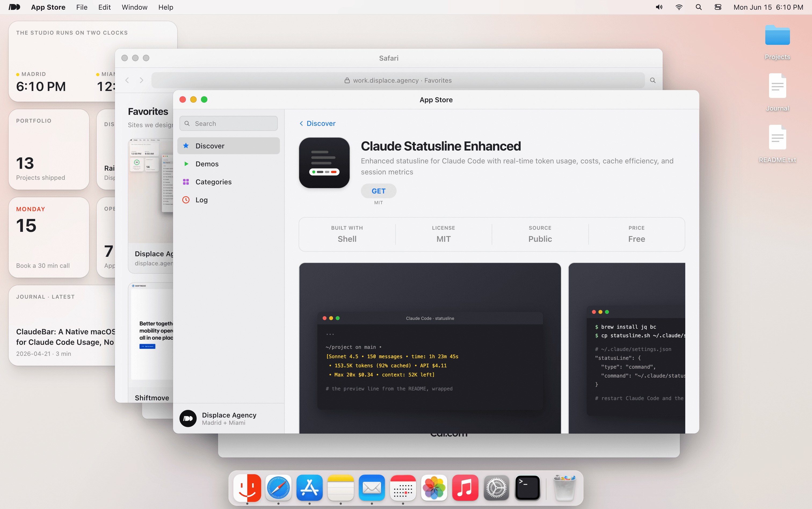The height and width of the screenshot is (509, 812).
Task: Click the Wi-Fi icon in the menu bar
Action: pos(679,7)
